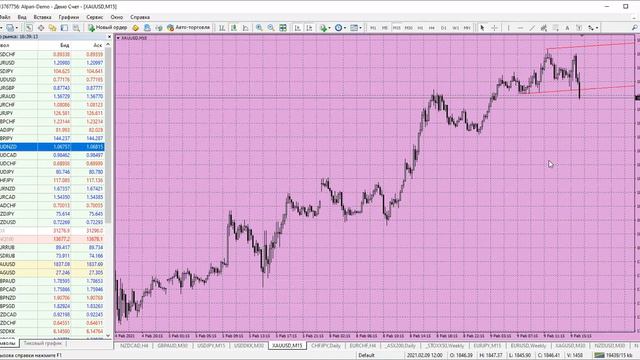Switch chart to line chart type
The width and height of the screenshot is (640, 360).
click(245, 28)
